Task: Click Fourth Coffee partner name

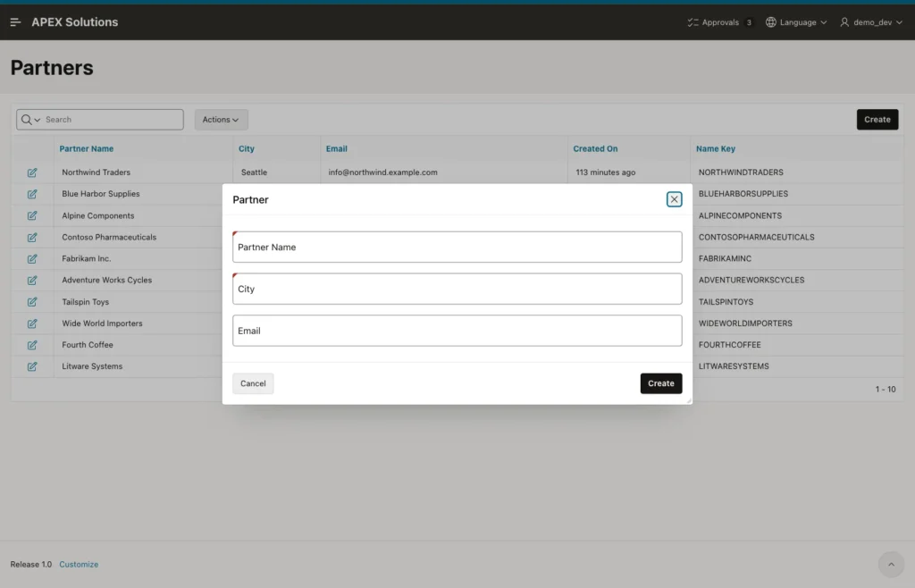Action: pos(88,345)
